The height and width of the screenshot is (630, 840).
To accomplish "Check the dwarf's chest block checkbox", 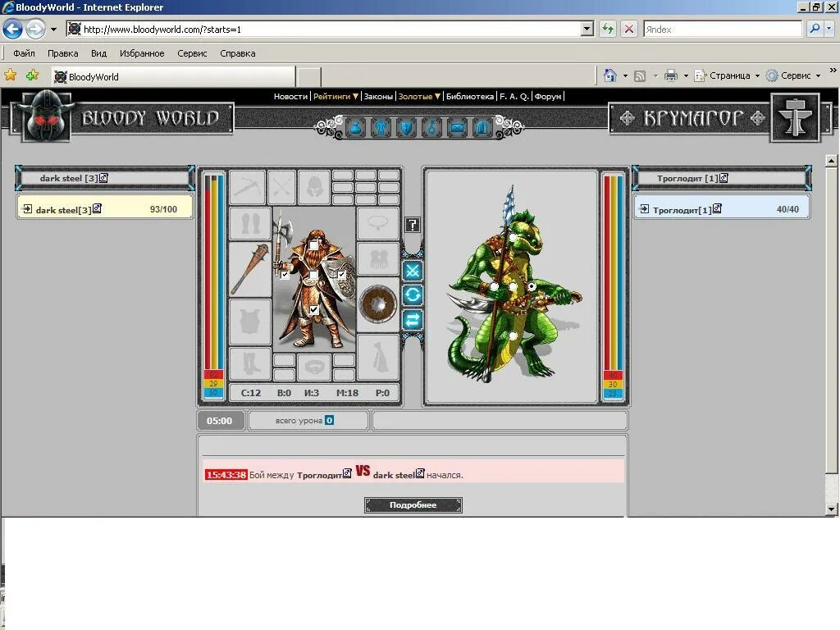I will (313, 276).
